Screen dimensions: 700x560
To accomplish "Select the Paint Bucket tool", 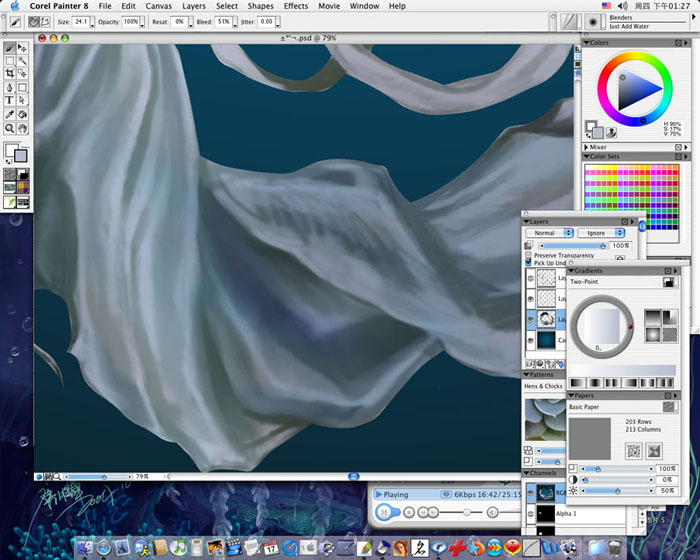I will pyautogui.click(x=22, y=115).
